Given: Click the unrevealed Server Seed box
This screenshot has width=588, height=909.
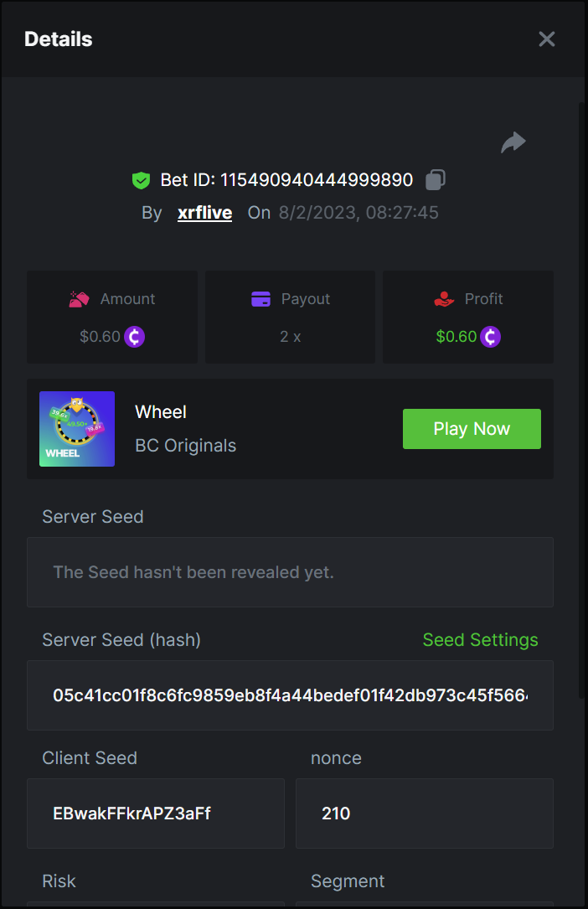Looking at the screenshot, I should [x=290, y=572].
